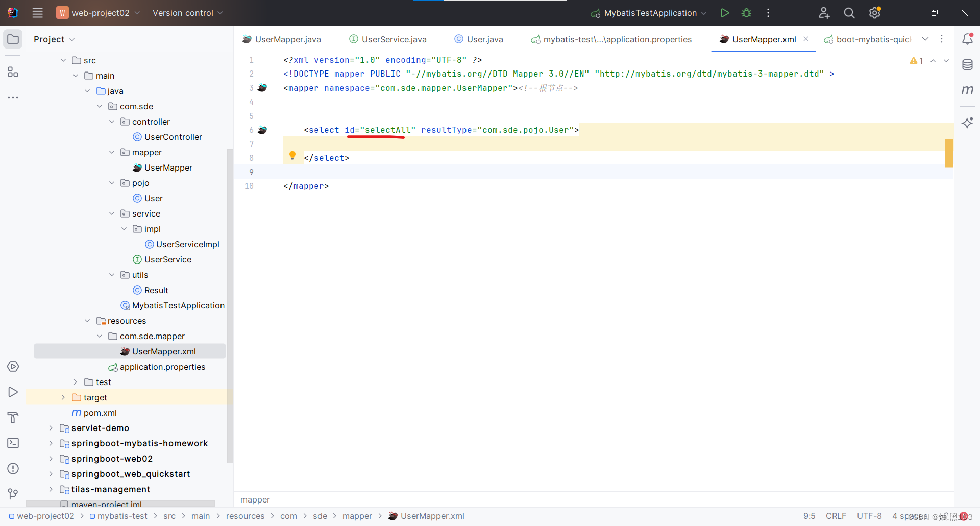Click MyBatis gutter icon on line 6
This screenshot has width=980, height=526.
pos(262,130)
